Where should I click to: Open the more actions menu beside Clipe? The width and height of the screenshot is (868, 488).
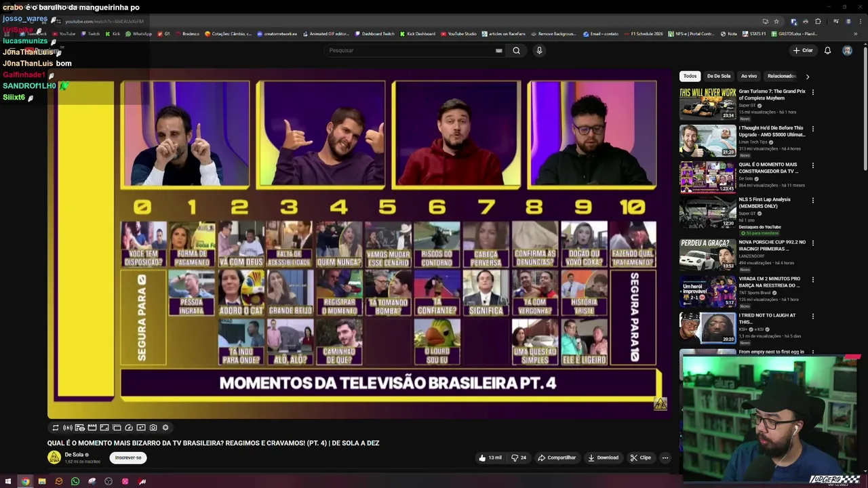click(665, 457)
